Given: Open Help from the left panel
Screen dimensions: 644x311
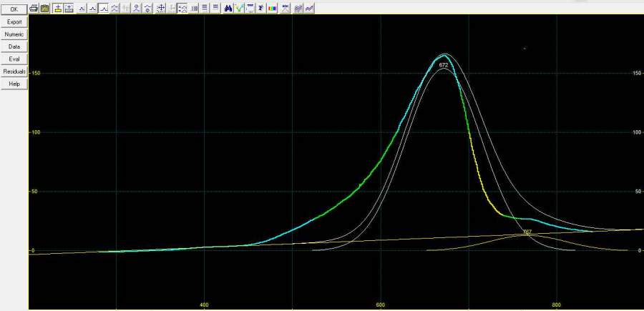Looking at the screenshot, I should (14, 84).
